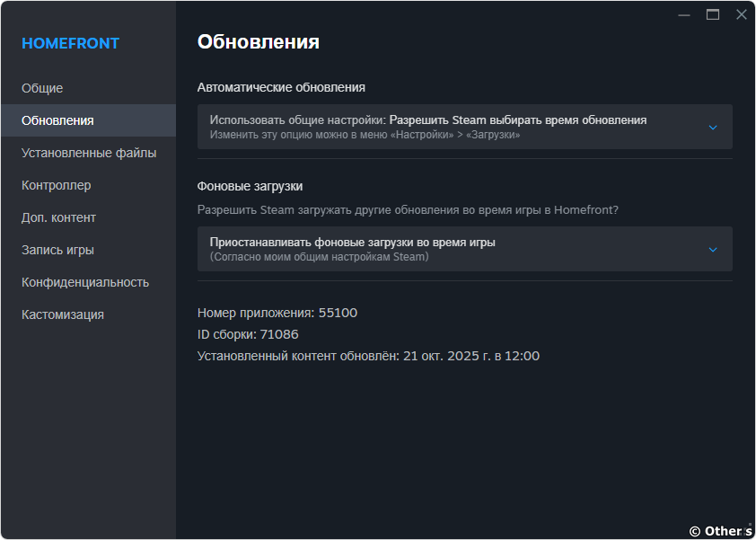Go to "Контроллер" settings
This screenshot has height=540, width=756.
tap(56, 185)
